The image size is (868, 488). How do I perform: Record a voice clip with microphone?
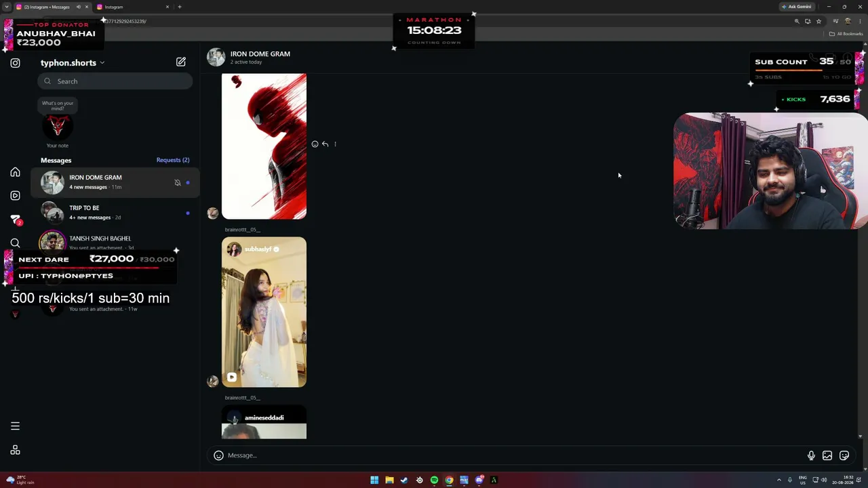[x=811, y=455]
